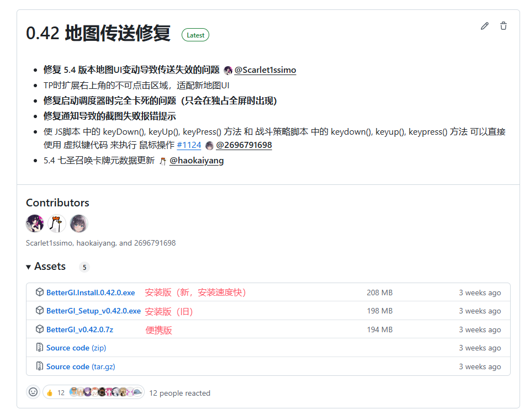530x420 pixels.
Task: Click the trash delete release icon
Action: [x=504, y=26]
